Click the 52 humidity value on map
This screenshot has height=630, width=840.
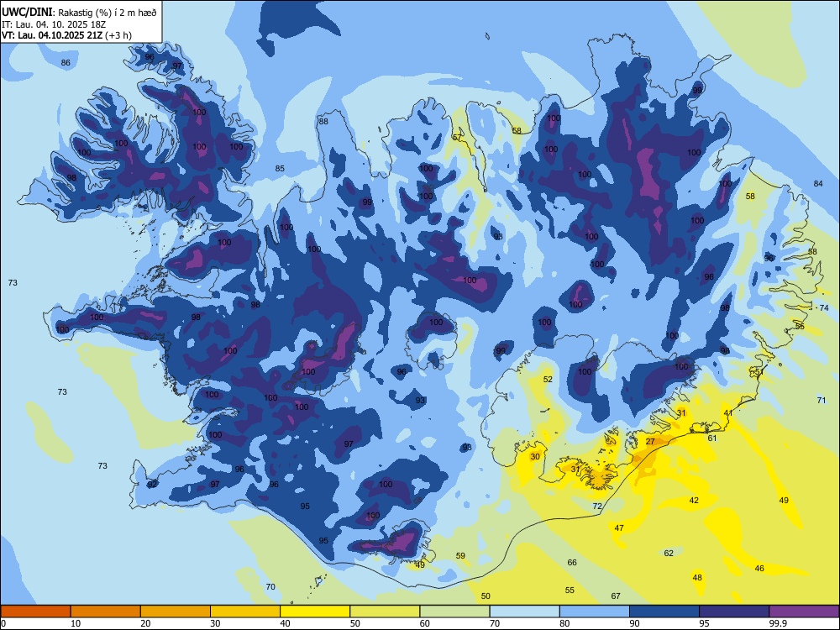pyautogui.click(x=548, y=379)
